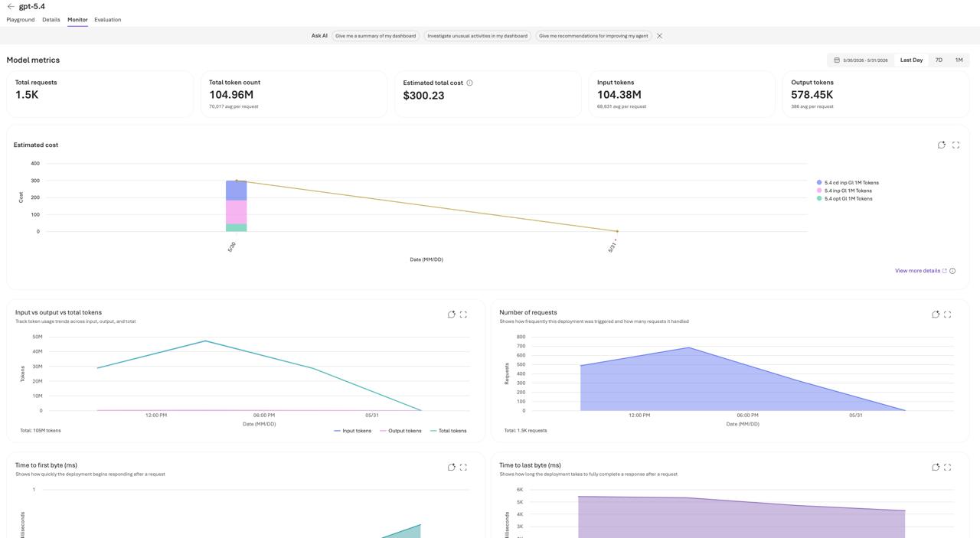Toggle the Input tokens legend series

(353, 431)
